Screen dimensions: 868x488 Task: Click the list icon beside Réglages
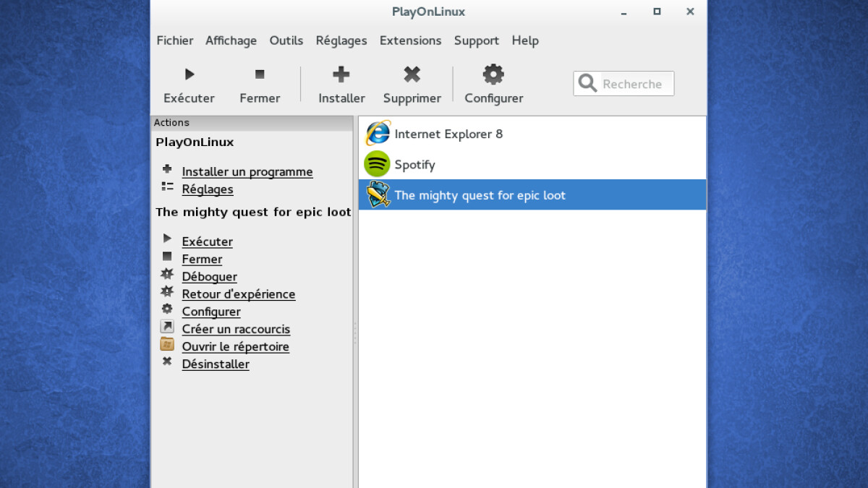click(167, 187)
